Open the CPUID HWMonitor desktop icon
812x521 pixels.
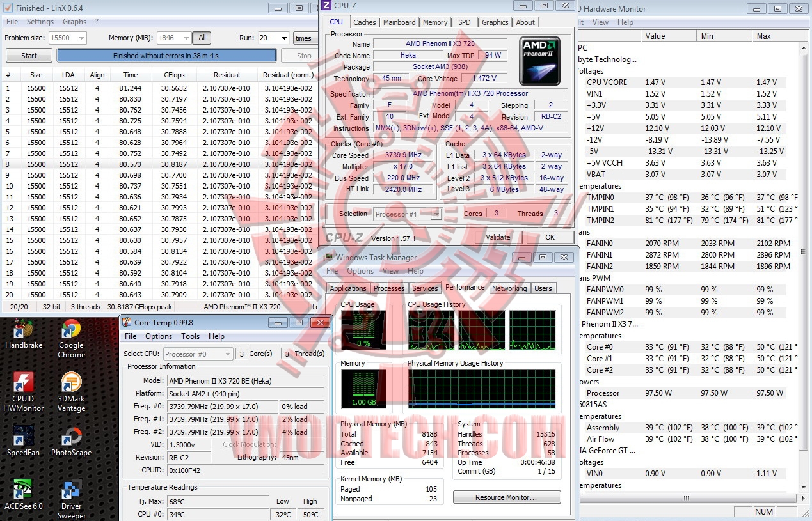24,393
